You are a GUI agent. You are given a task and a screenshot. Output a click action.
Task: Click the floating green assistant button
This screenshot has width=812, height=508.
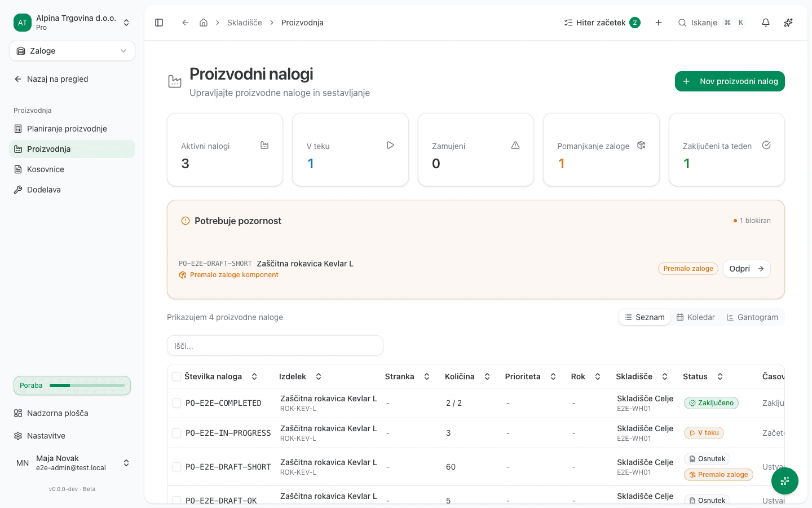pos(785,481)
